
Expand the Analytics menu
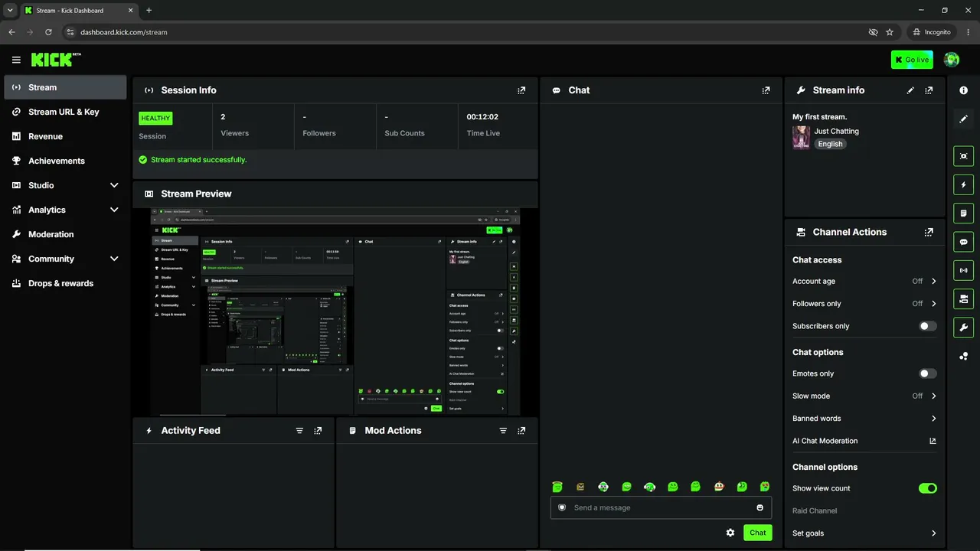[x=65, y=210]
